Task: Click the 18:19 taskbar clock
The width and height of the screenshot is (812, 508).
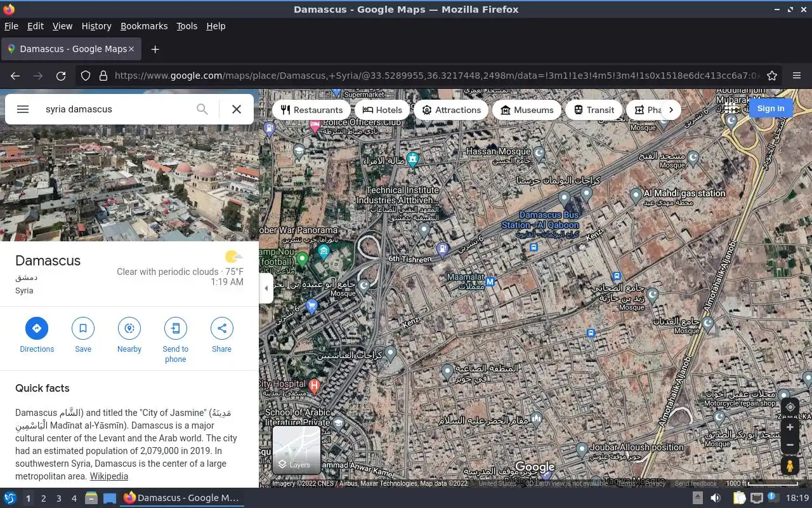Action: point(797,498)
